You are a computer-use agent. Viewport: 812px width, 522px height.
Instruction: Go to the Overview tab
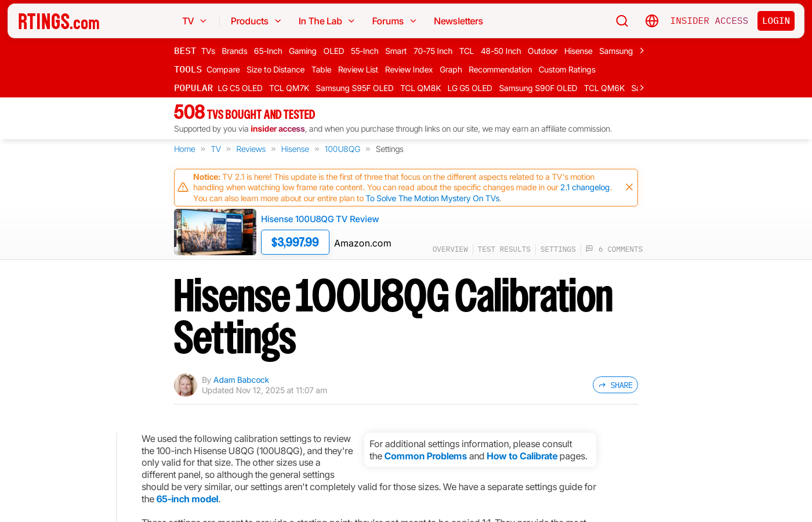450,249
